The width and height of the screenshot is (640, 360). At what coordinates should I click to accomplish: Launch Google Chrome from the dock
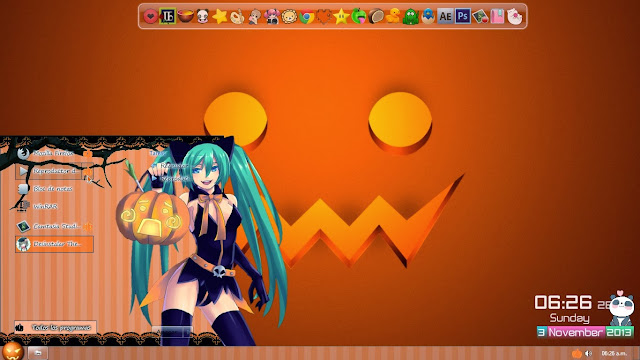[x=307, y=17]
